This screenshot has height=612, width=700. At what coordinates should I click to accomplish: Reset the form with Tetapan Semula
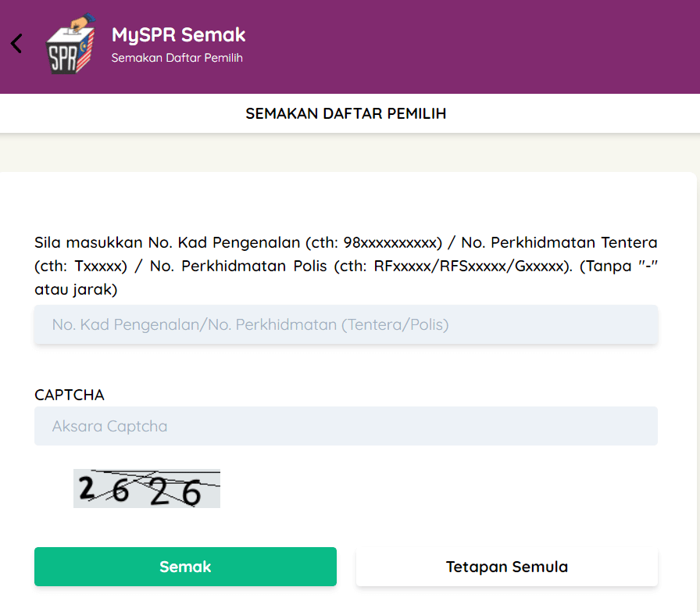pyautogui.click(x=507, y=567)
